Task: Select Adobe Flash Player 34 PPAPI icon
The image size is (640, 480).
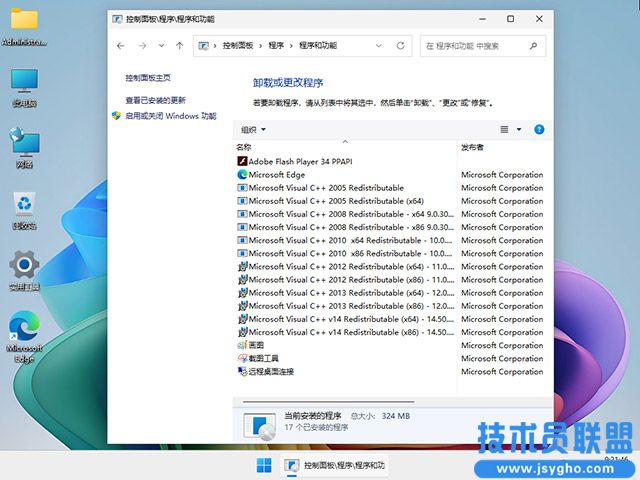Action: coord(242,161)
